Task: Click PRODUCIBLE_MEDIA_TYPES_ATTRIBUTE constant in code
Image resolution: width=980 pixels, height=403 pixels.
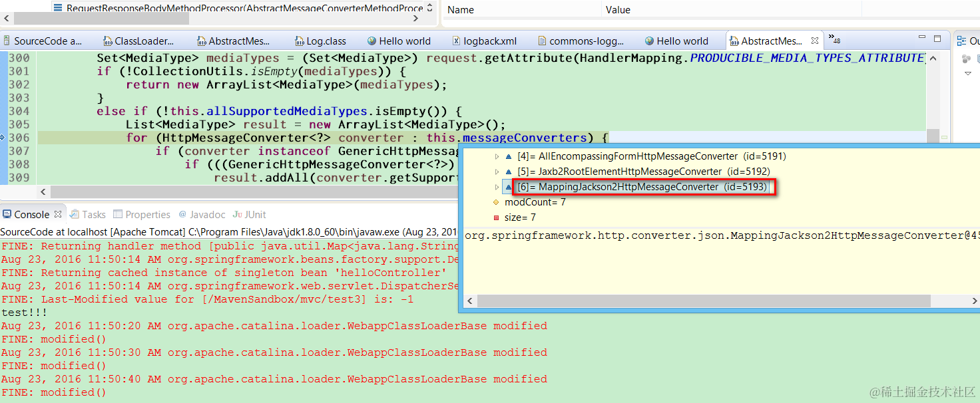Action: pyautogui.click(x=807, y=58)
